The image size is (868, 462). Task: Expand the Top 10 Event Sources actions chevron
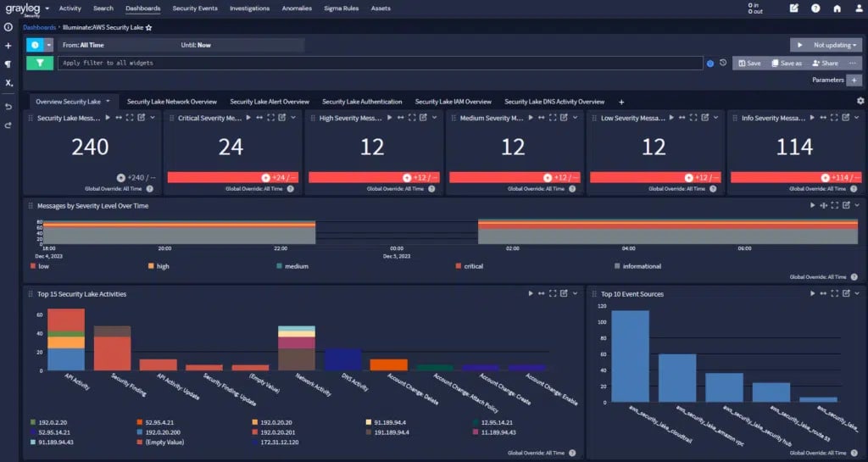click(857, 293)
